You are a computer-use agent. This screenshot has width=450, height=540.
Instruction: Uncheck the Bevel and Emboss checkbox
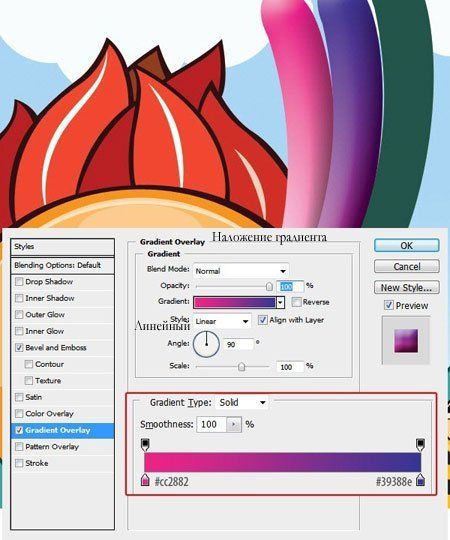pos(19,348)
